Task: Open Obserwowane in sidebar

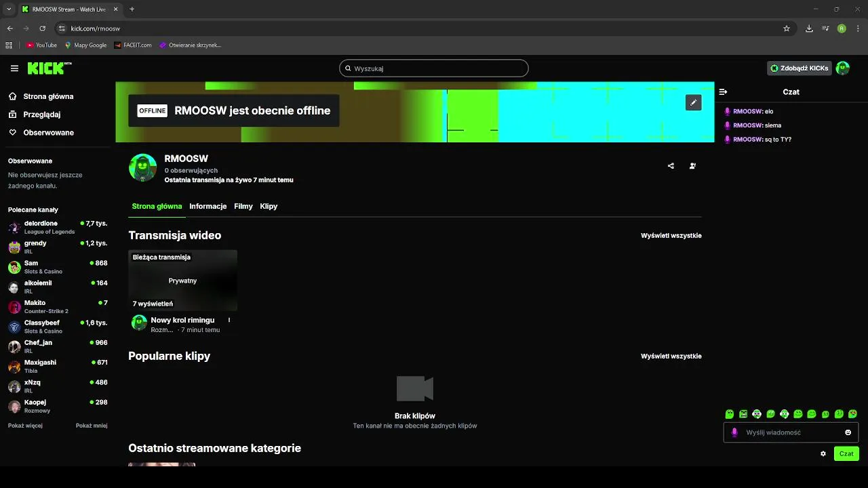Action: (x=41, y=133)
